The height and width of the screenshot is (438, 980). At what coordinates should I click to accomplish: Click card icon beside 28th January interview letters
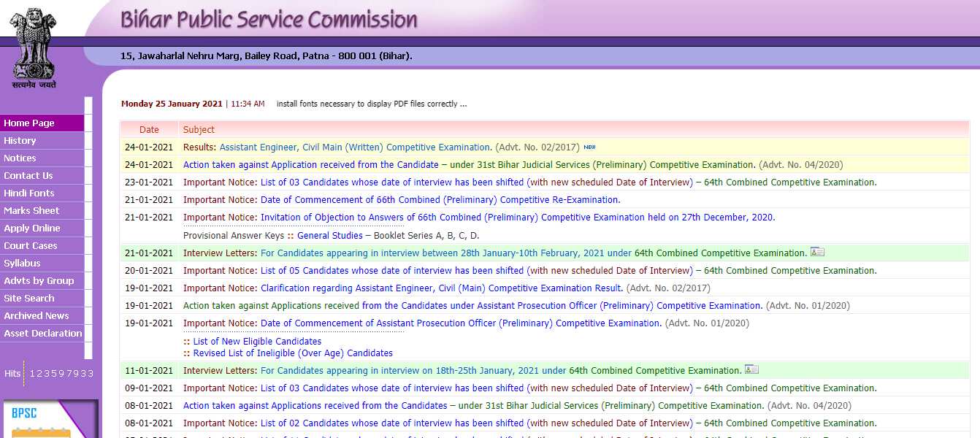pyautogui.click(x=817, y=253)
